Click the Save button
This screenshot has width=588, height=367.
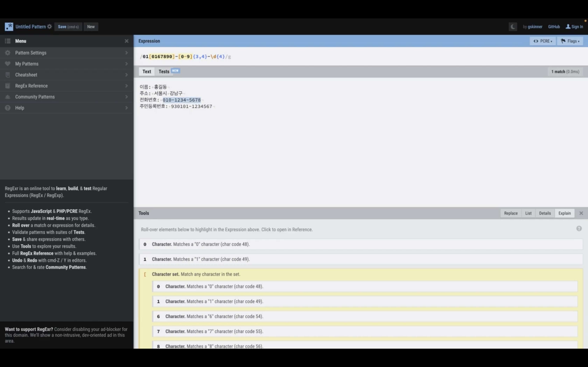tap(68, 27)
